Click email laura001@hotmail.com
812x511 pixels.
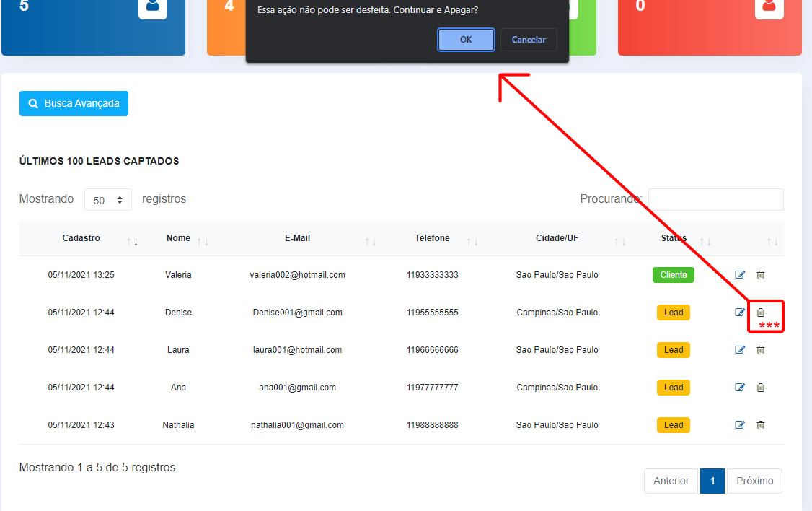click(297, 350)
